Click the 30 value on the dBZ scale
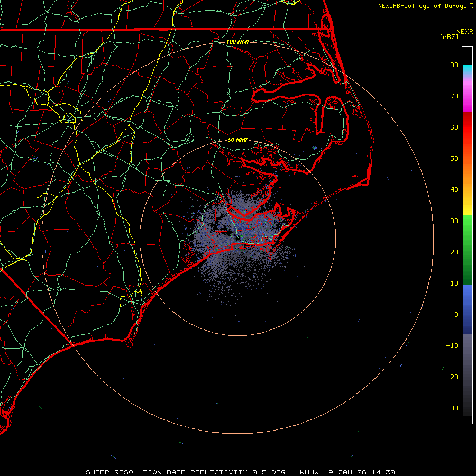The width and height of the screenshot is (476, 476). [x=454, y=221]
